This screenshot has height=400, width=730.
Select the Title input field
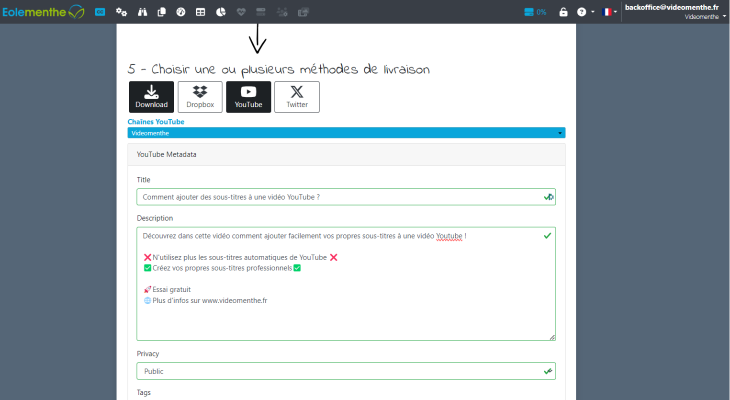tap(346, 197)
